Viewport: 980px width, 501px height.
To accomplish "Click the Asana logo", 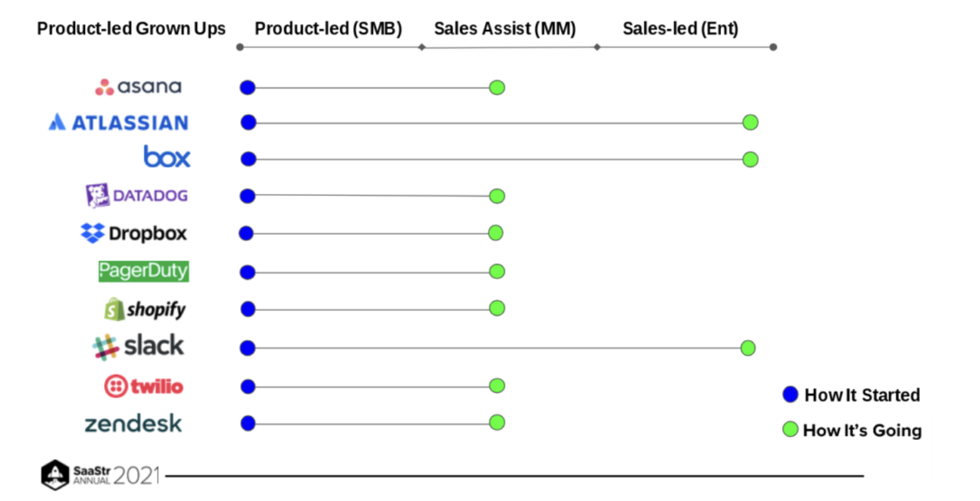I will point(138,87).
